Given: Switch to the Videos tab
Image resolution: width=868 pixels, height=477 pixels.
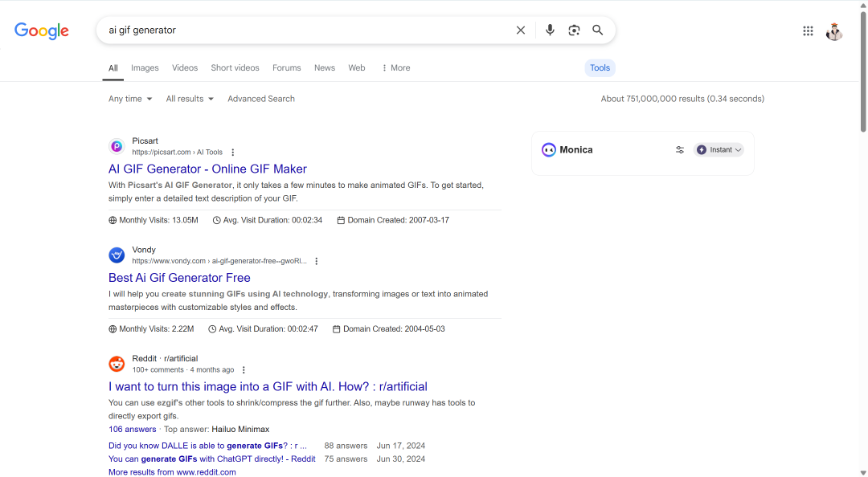Looking at the screenshot, I should 185,67.
